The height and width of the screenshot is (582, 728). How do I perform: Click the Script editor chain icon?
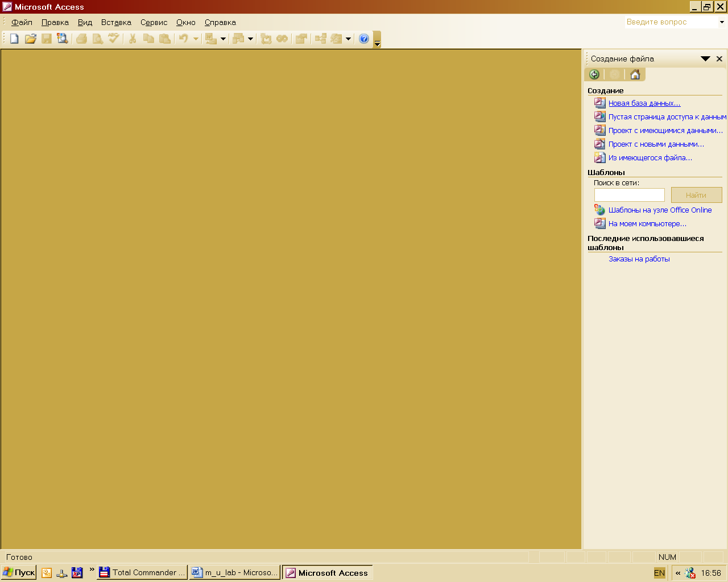tap(282, 39)
